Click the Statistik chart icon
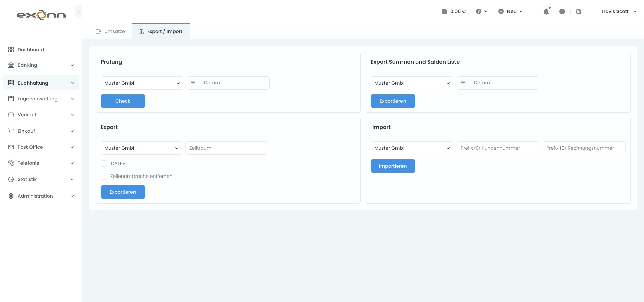This screenshot has height=302, width=644. coord(11,179)
